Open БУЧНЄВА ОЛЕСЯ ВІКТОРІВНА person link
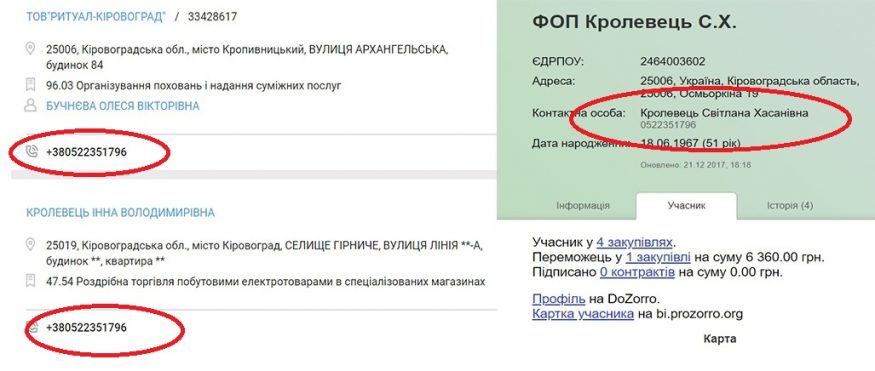This screenshot has width=875, height=371. pyautogui.click(x=123, y=106)
